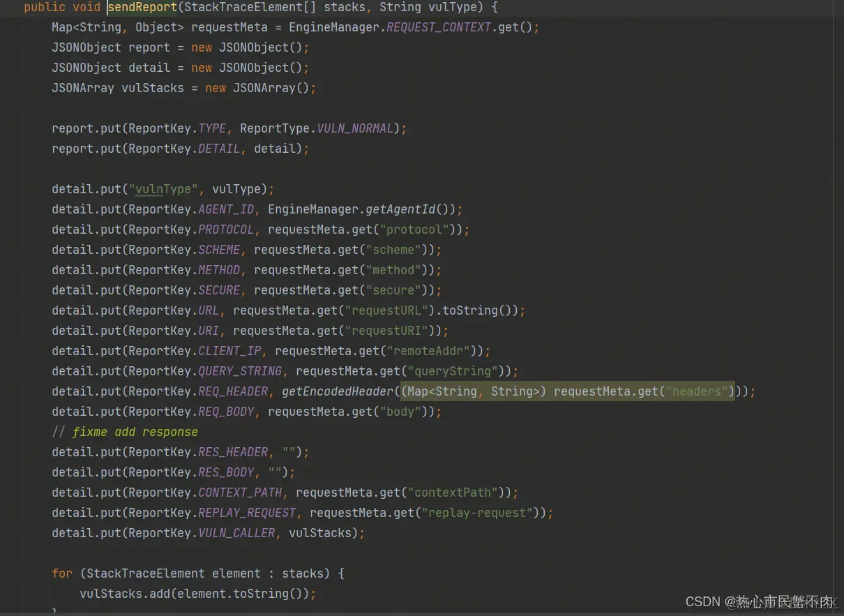Click ReportKey.DETAIL constant

point(184,149)
